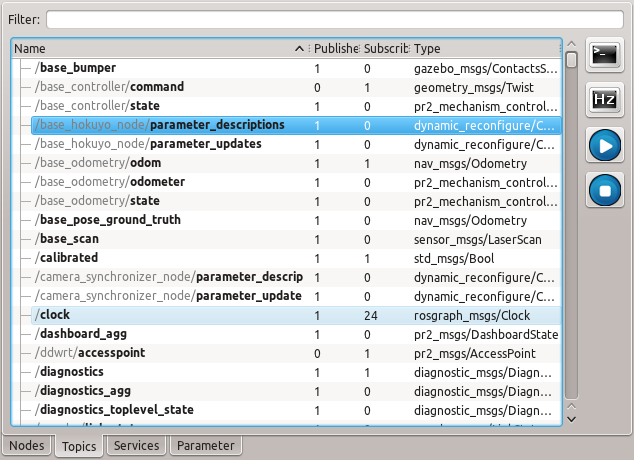Select the Topics tab
The image size is (634, 460).
click(79, 446)
